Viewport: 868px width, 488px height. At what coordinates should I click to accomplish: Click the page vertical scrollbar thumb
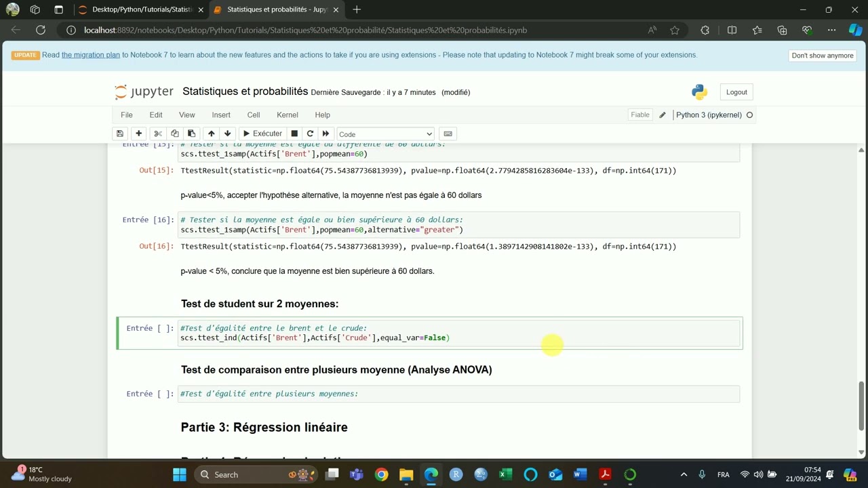click(861, 405)
